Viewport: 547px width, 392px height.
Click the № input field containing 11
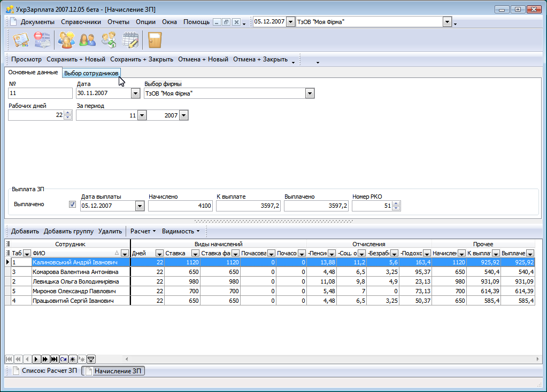tap(40, 93)
